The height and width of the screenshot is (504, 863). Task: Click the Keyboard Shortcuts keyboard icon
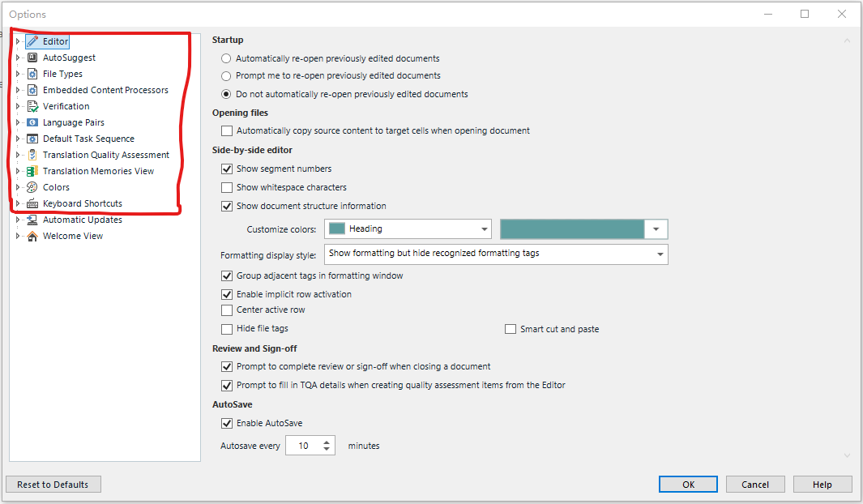pyautogui.click(x=32, y=203)
